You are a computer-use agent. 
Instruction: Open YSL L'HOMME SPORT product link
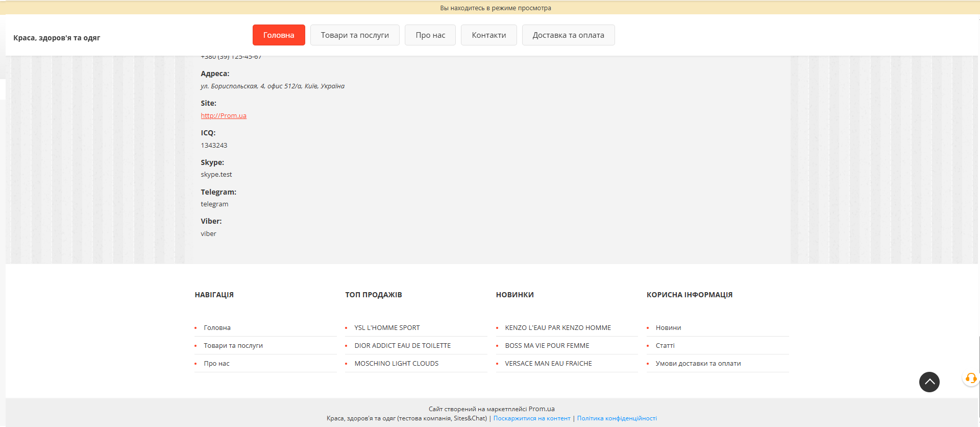coord(387,328)
